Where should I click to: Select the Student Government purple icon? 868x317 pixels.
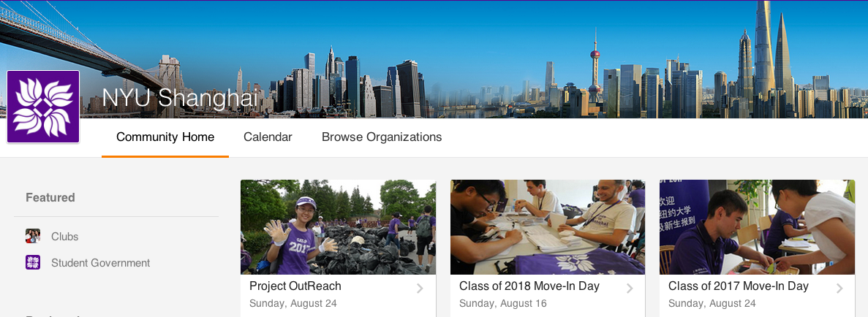tap(33, 262)
